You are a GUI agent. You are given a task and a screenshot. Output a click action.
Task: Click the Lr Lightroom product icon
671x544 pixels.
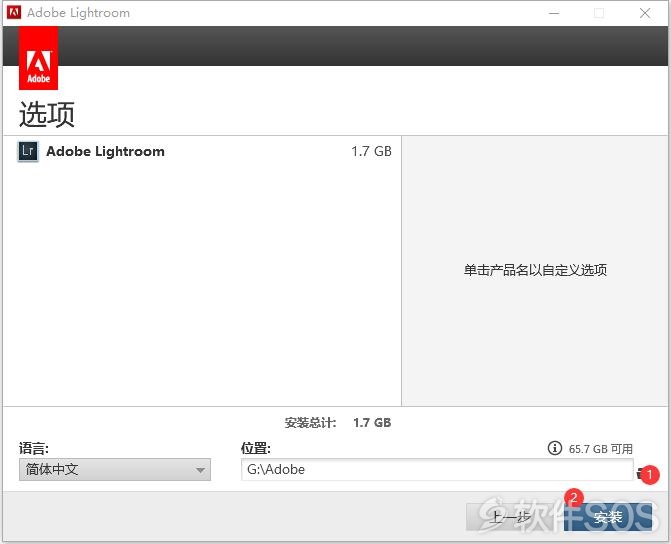(28, 152)
